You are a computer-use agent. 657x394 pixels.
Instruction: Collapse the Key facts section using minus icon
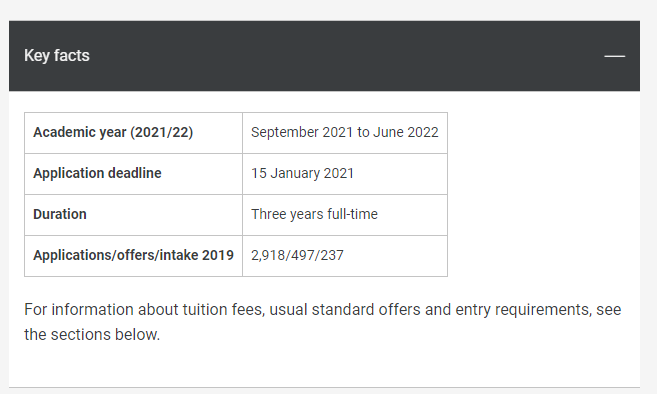tap(614, 56)
